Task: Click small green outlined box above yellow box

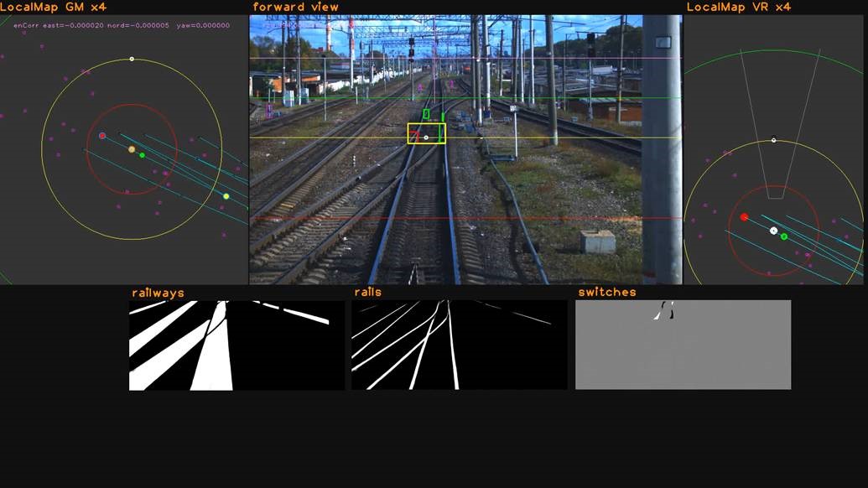Action: point(426,114)
